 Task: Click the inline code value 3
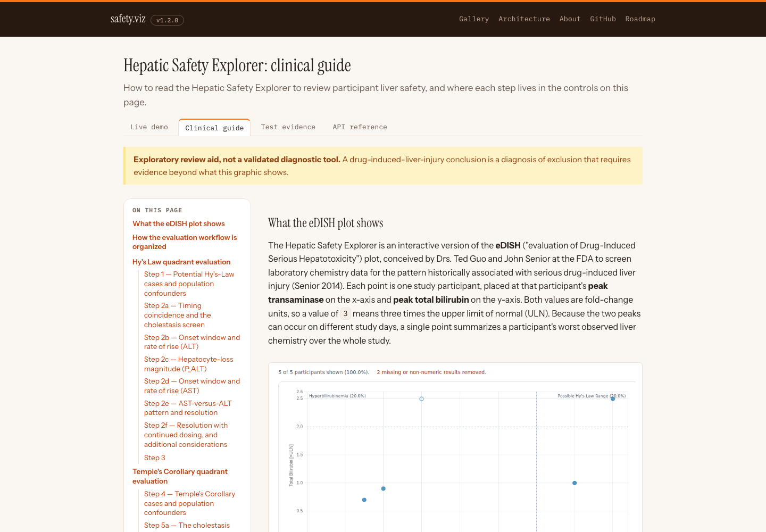(x=345, y=314)
